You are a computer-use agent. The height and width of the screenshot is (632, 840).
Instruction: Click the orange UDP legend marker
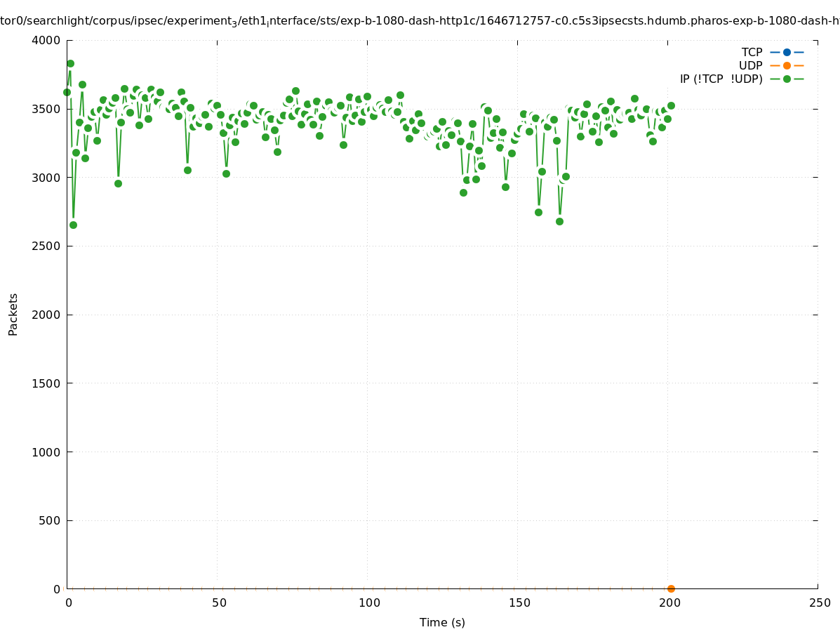[x=787, y=65]
